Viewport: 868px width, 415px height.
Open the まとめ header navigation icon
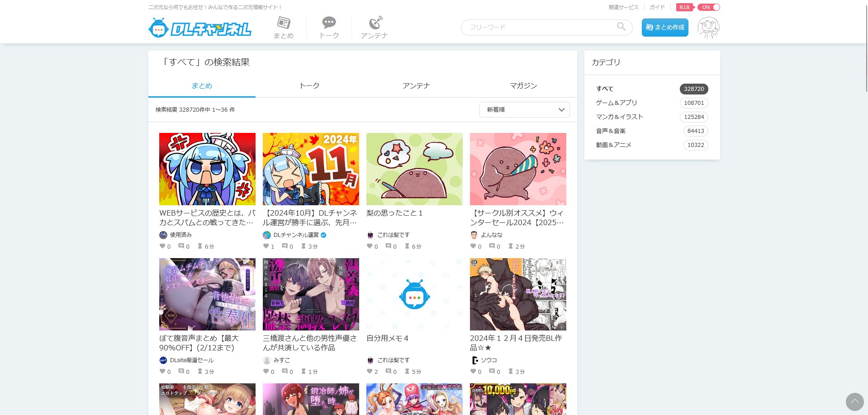pos(284,28)
